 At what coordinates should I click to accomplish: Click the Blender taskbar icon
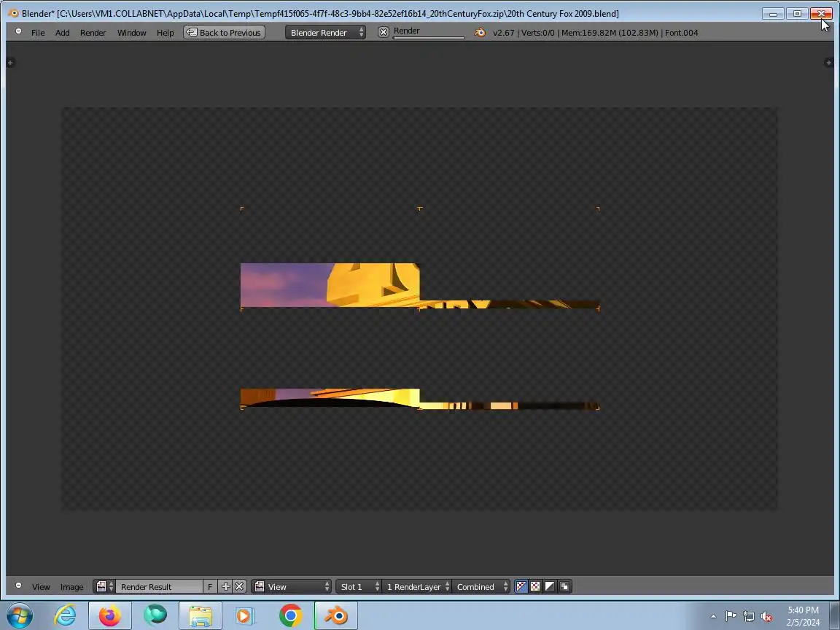click(336, 615)
